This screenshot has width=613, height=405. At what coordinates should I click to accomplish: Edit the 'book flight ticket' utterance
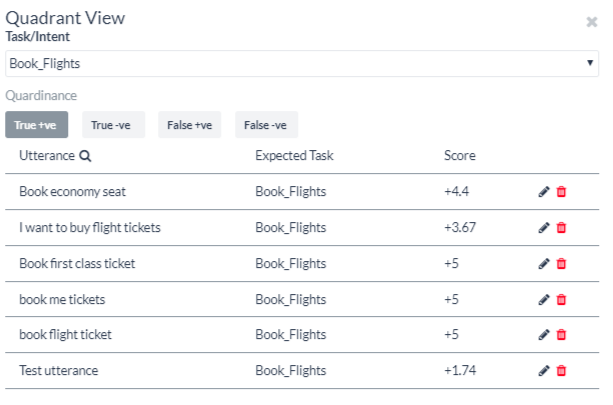pyautogui.click(x=544, y=335)
